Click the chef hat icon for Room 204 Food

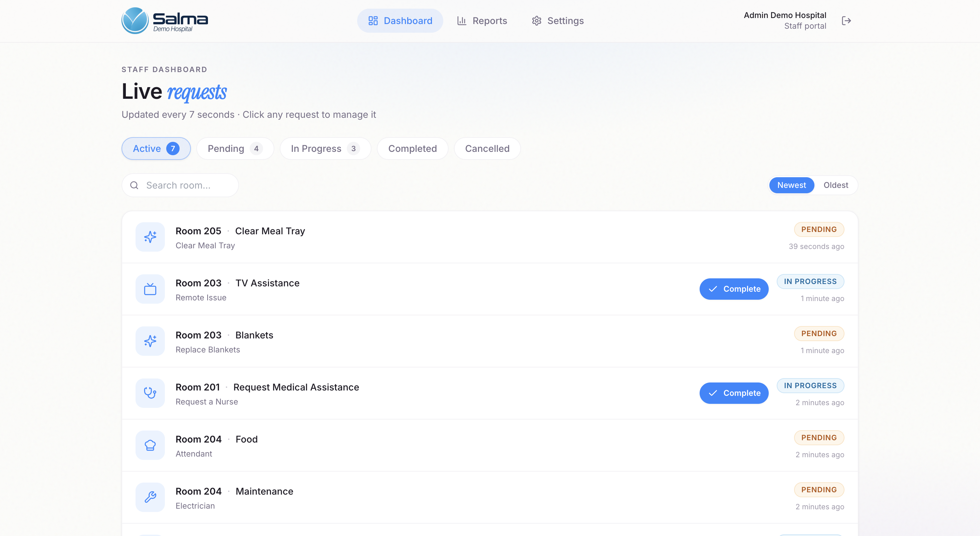(150, 445)
